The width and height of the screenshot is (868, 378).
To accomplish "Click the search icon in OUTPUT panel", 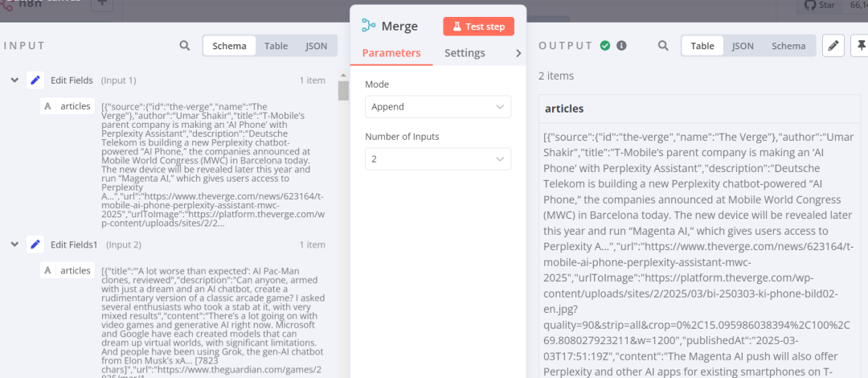I will tap(663, 46).
